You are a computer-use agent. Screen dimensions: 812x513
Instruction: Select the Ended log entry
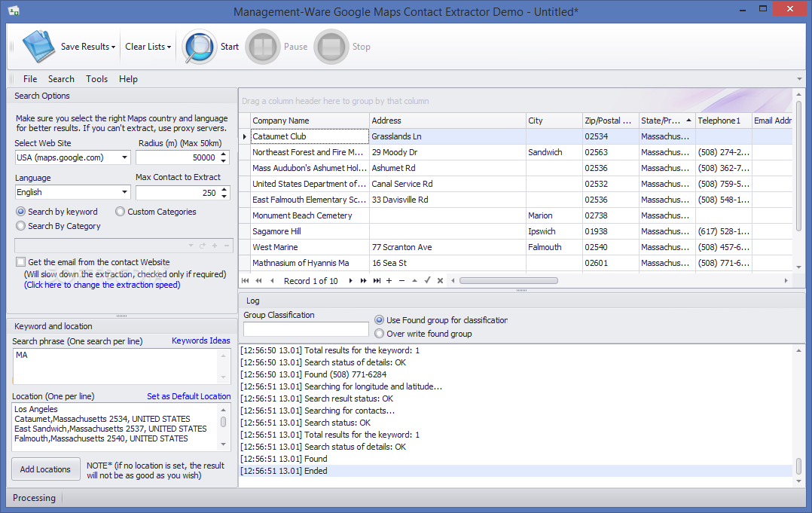click(516, 471)
